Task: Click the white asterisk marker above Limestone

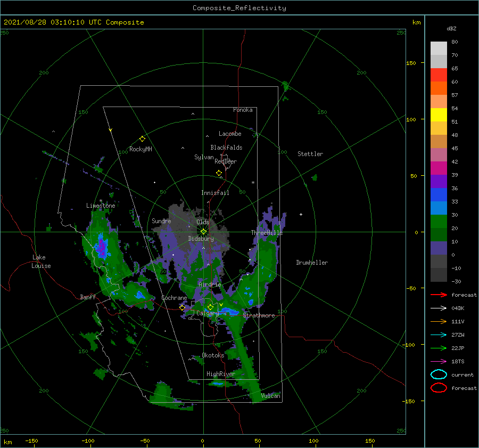Action: pos(101,201)
